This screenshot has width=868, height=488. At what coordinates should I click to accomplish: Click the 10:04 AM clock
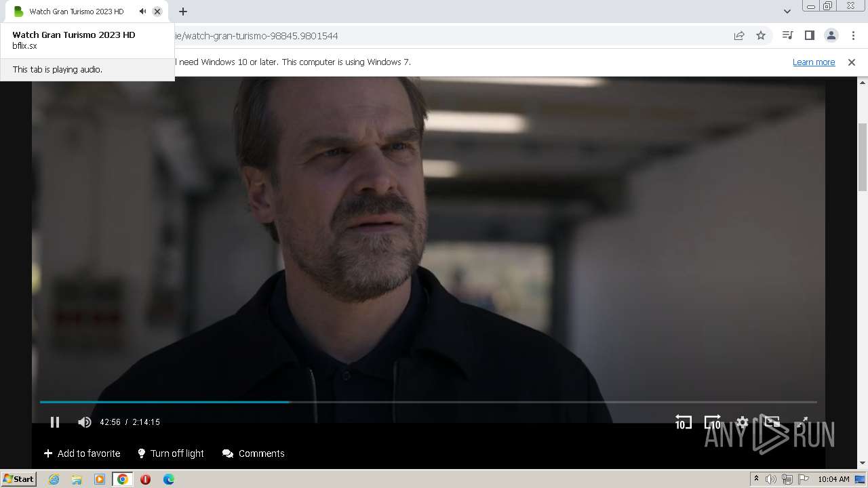click(x=833, y=479)
